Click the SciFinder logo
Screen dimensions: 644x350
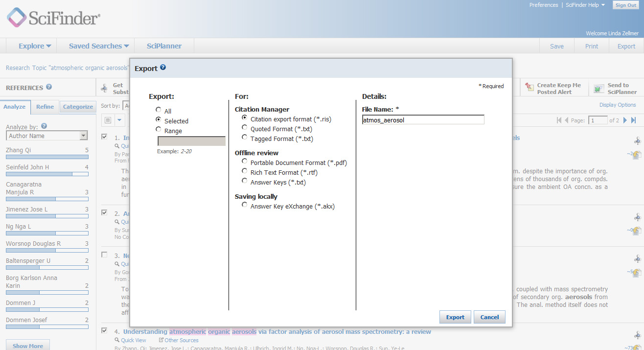[54, 18]
